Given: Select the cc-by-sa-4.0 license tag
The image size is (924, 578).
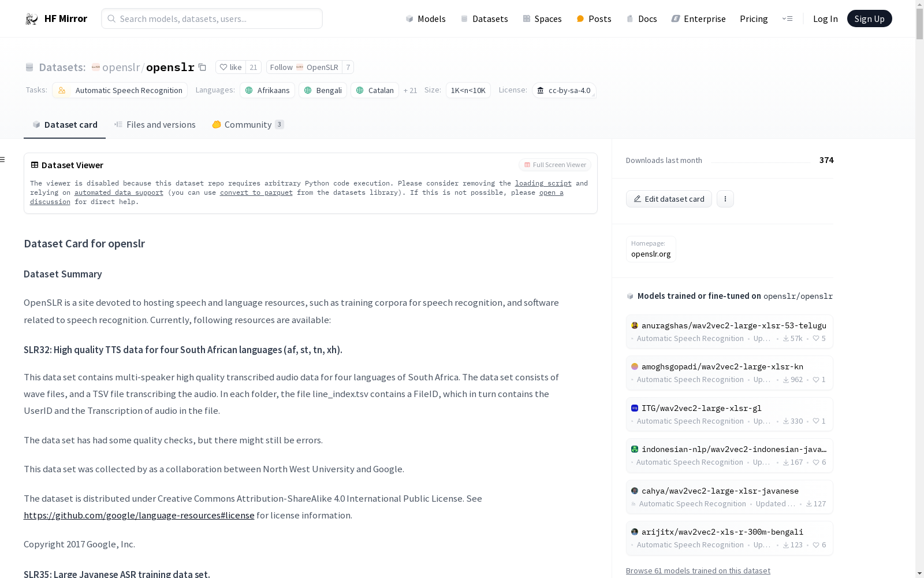Looking at the screenshot, I should tap(564, 90).
